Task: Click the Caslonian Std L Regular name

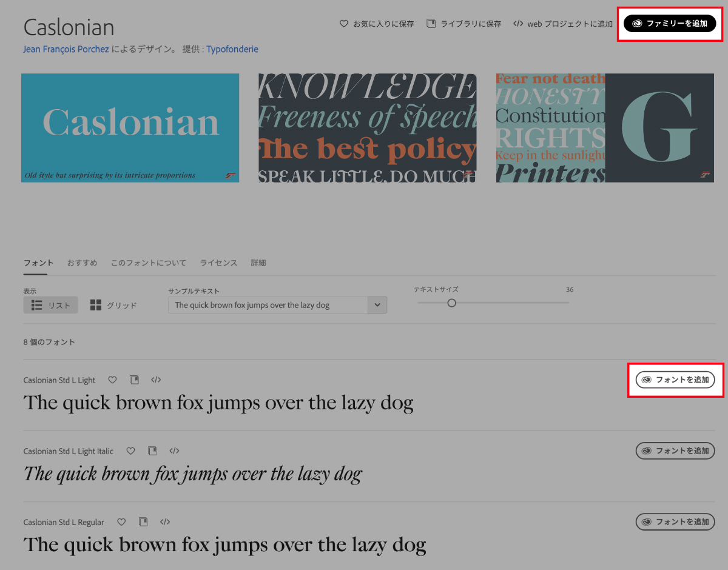Action: 64,522
